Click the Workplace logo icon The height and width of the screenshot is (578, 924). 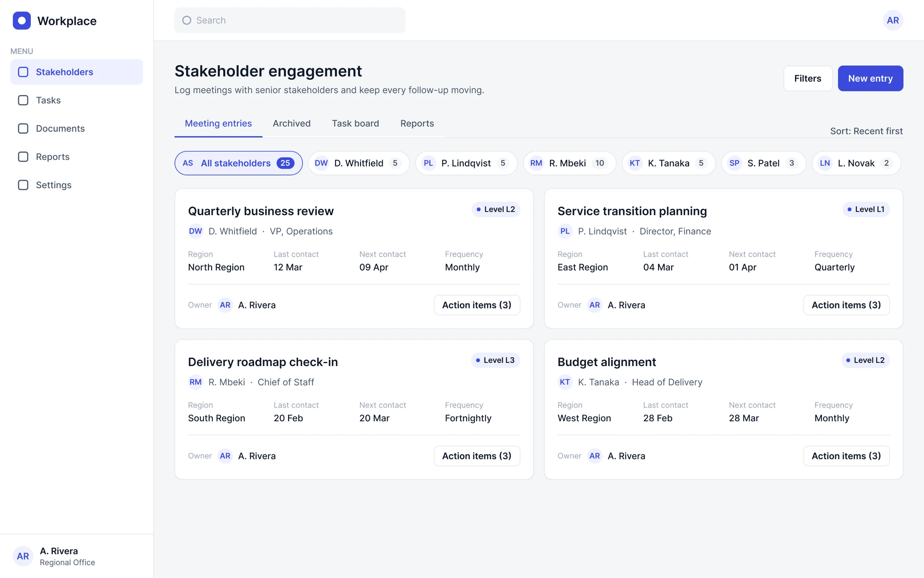pyautogui.click(x=22, y=20)
